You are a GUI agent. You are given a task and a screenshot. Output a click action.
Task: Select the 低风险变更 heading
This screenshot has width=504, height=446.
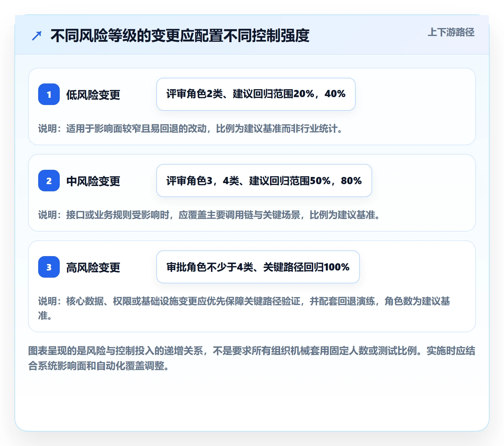tap(93, 95)
